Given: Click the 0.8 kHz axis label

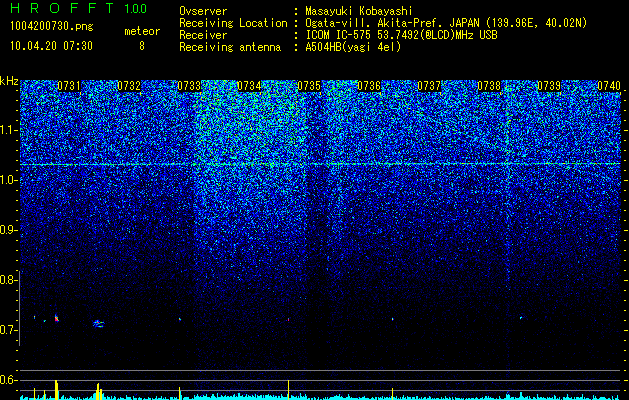Looking at the screenshot, I should click(8, 280).
